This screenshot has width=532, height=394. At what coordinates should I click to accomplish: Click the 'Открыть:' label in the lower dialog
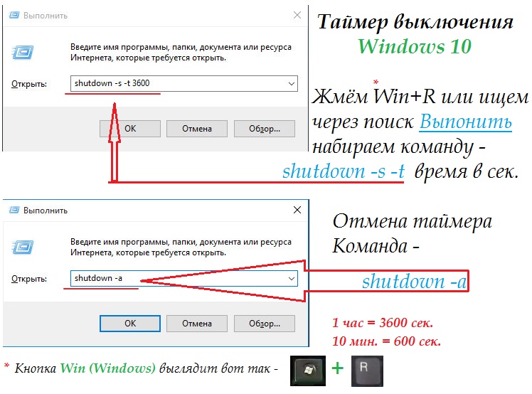click(x=29, y=279)
